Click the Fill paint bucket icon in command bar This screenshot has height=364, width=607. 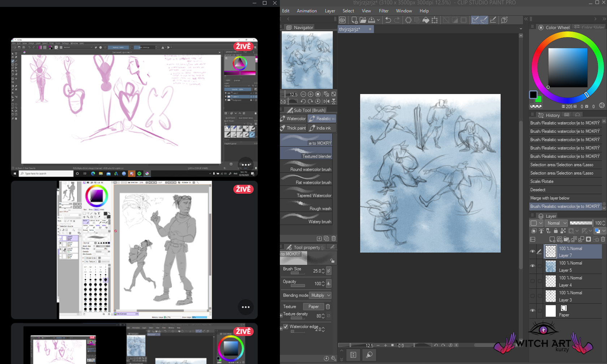(426, 20)
